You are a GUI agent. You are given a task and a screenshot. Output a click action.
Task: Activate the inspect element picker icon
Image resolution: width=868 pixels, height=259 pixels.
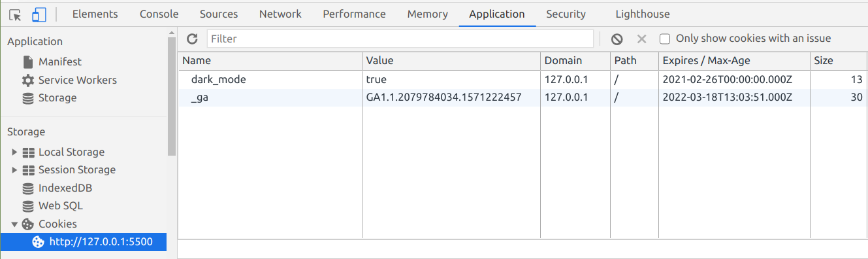pos(16,14)
